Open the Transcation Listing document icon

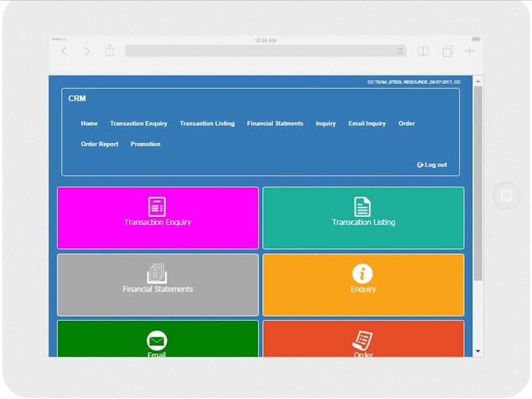[x=362, y=206]
